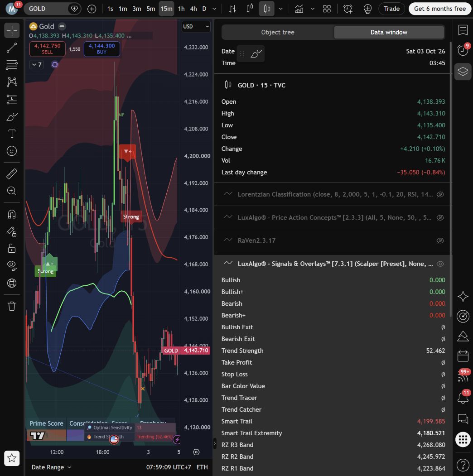Viewport: 473px width, 476px height.
Task: Open the alerts panel clock icon
Action: [463, 50]
